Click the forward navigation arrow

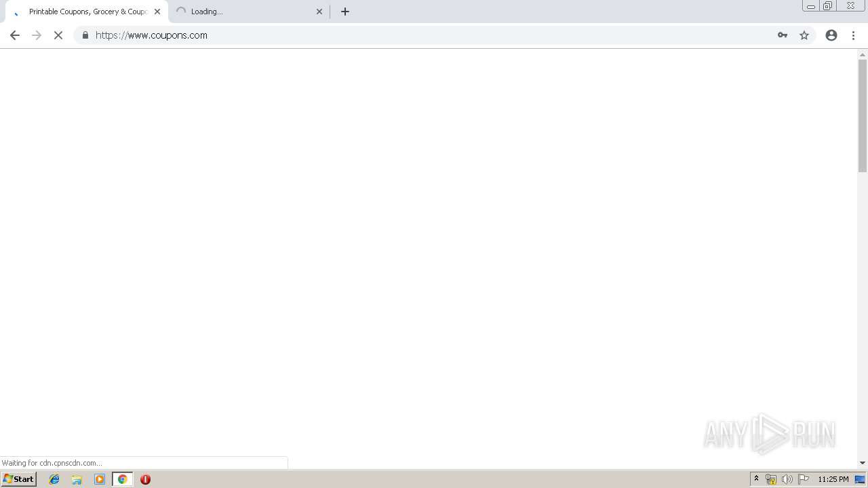click(x=37, y=35)
